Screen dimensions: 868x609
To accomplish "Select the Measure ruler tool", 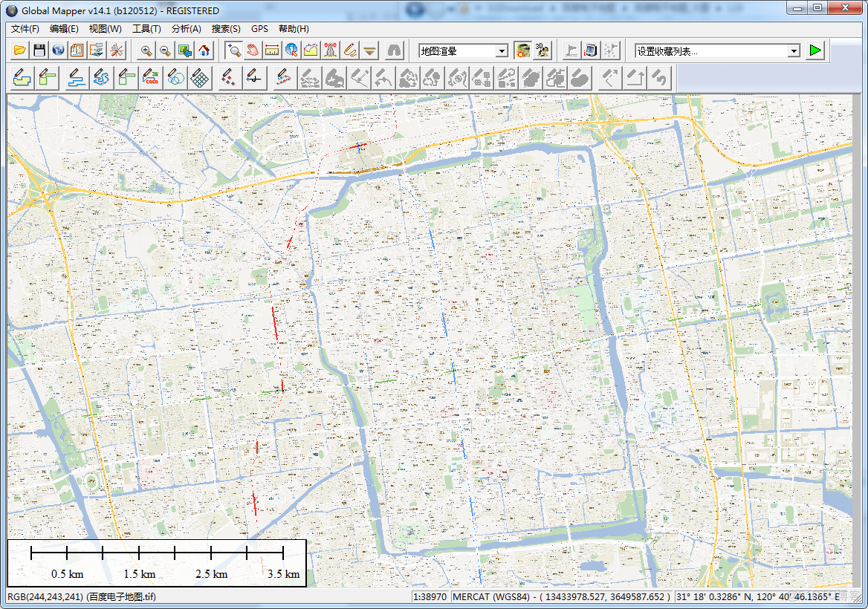I will coord(273,51).
